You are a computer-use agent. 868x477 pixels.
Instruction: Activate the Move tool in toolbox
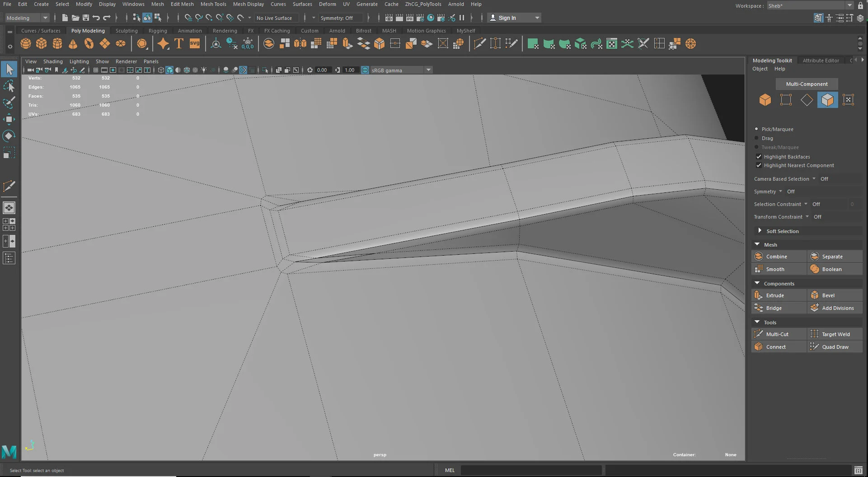(x=9, y=119)
